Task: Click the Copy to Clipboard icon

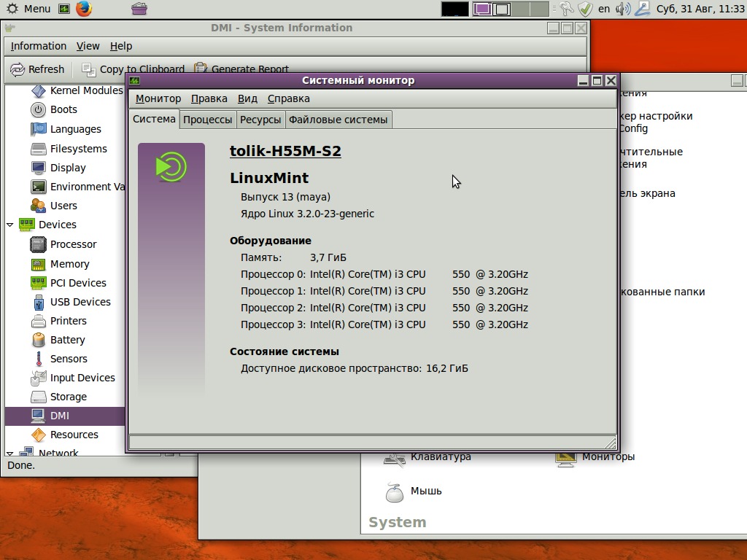Action: 88,69
